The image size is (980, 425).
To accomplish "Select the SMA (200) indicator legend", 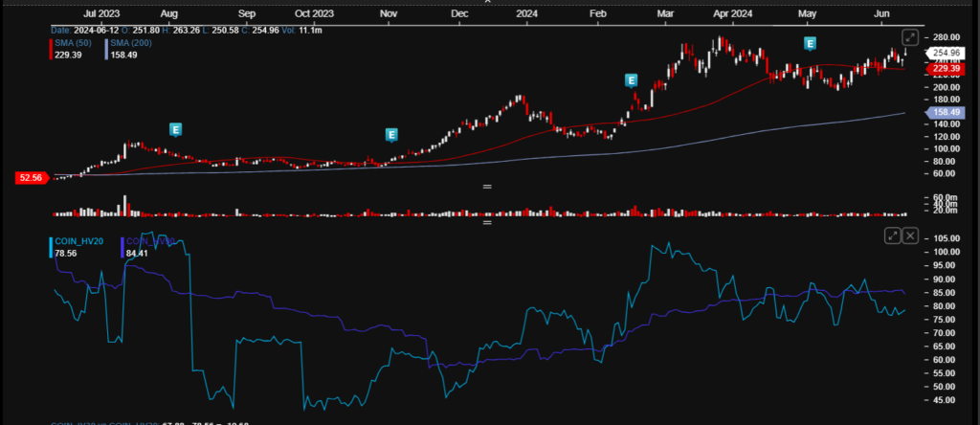I will click(x=131, y=43).
